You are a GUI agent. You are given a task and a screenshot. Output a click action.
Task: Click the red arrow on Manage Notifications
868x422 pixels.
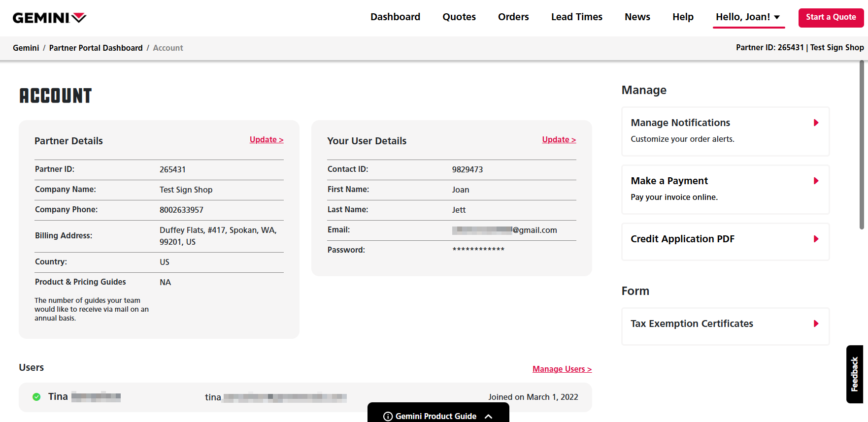coord(816,123)
